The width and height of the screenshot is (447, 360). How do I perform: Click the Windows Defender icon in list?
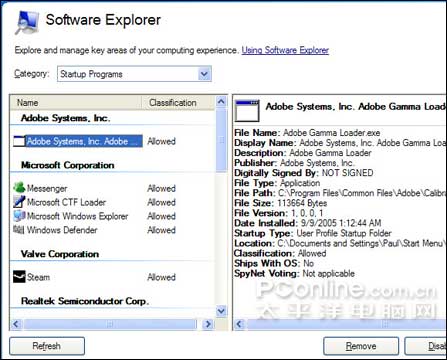click(x=19, y=230)
